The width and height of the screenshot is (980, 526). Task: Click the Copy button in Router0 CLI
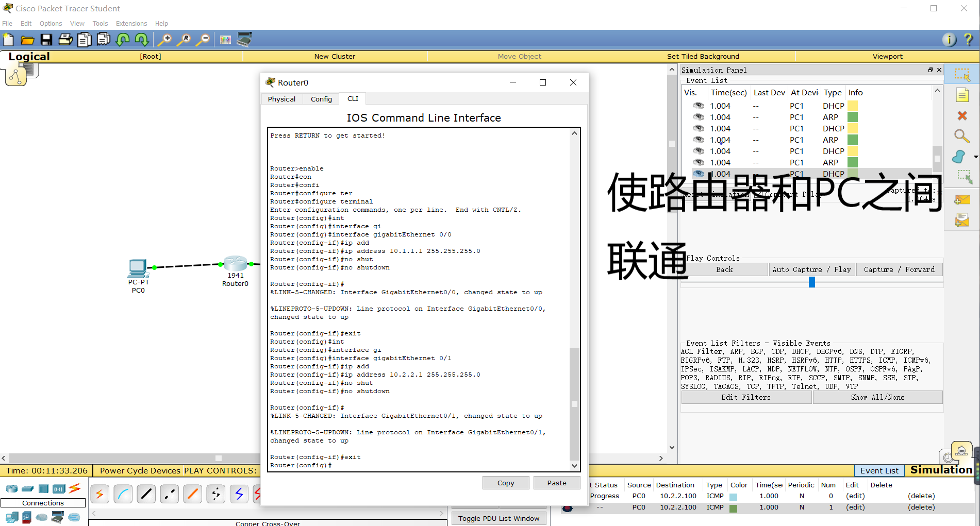coord(506,483)
